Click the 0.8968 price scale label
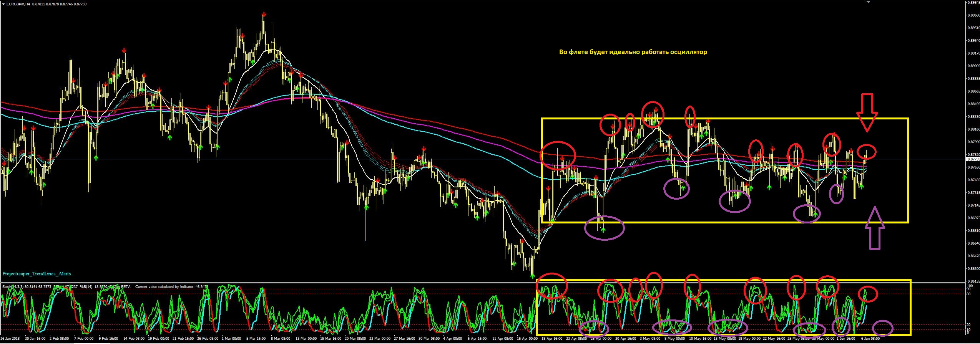Image resolution: width=980 pixels, height=344 pixels. 973,15
